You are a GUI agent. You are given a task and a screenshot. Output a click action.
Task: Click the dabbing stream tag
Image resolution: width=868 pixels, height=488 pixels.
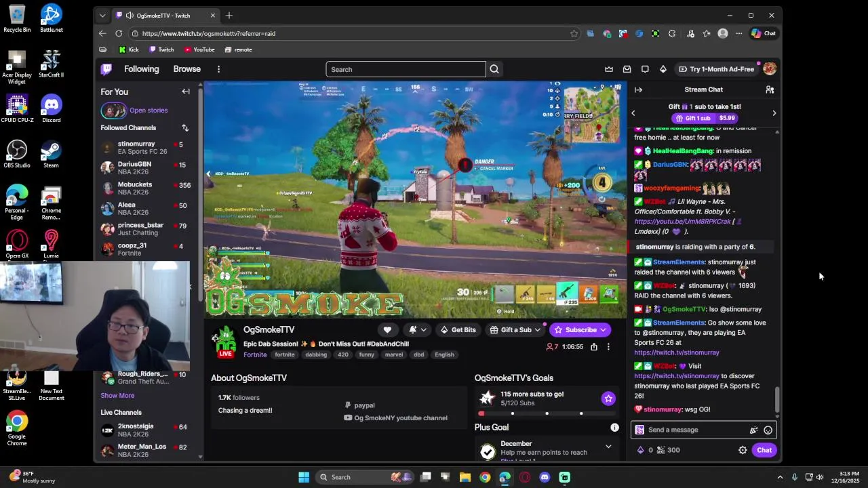[x=315, y=354]
